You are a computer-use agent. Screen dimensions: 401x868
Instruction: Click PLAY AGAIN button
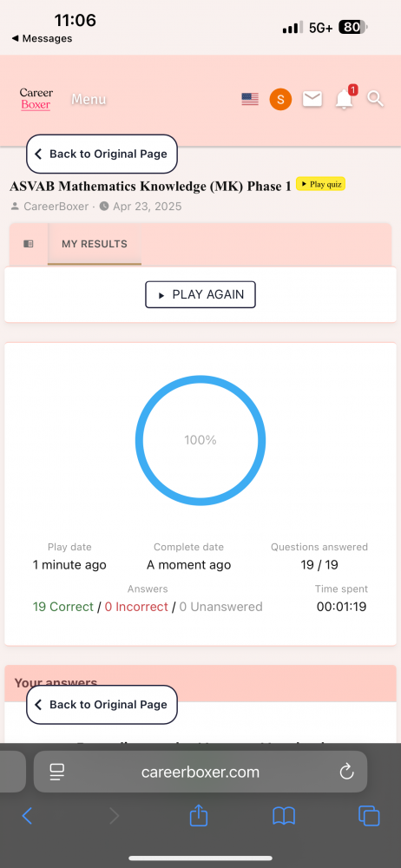tap(200, 294)
